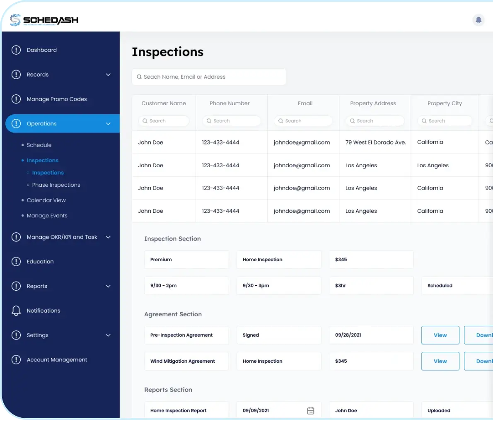
Task: Click the Phone Number column header
Action: tap(230, 103)
